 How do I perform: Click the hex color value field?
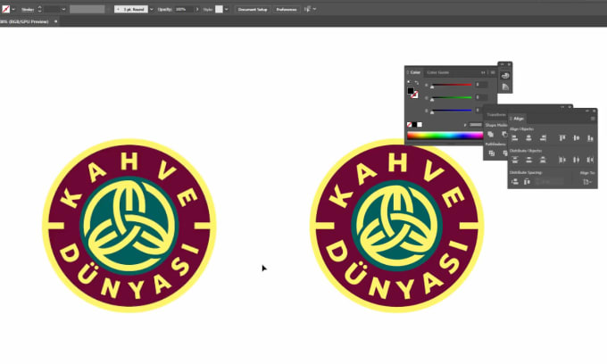coord(476,125)
